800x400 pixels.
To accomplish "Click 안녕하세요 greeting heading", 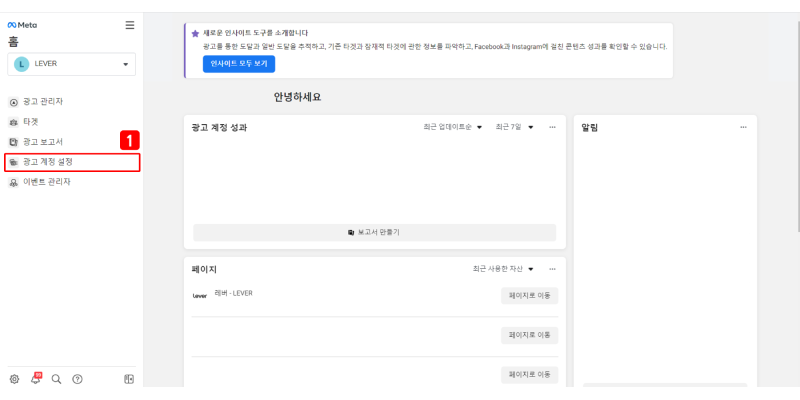I will pos(297,97).
